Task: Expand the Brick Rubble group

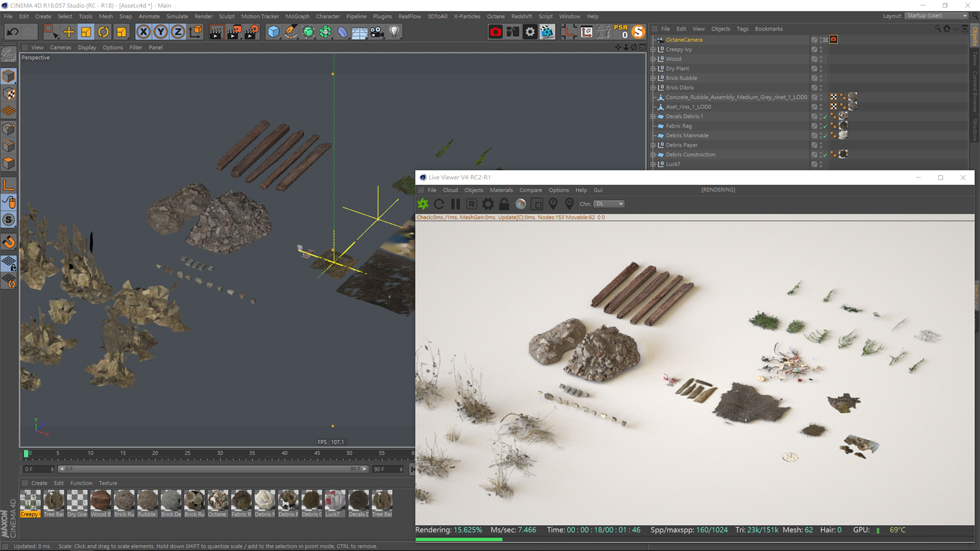Action: click(x=653, y=78)
